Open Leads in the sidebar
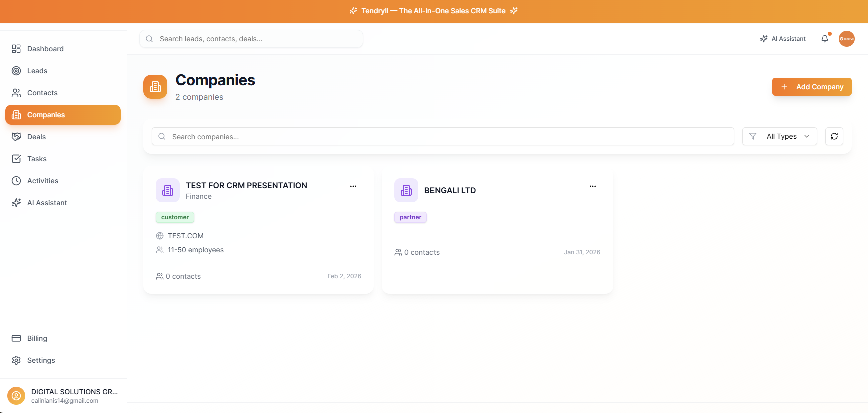This screenshot has width=868, height=413. 37,71
